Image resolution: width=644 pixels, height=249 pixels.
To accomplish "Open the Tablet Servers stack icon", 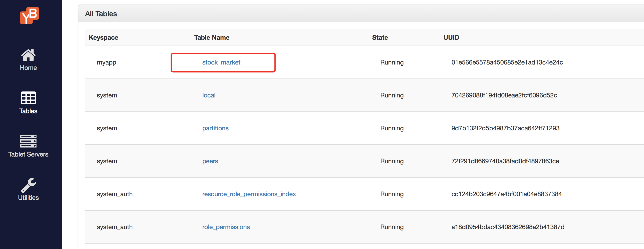I will [x=28, y=141].
